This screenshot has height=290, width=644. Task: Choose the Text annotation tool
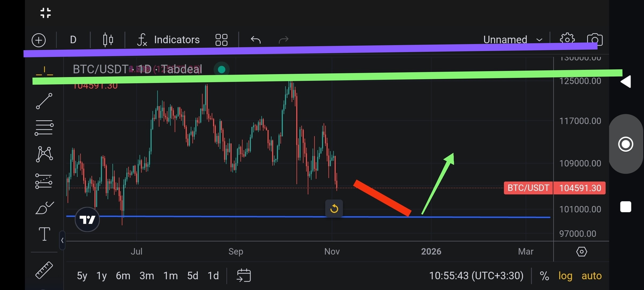pos(44,234)
